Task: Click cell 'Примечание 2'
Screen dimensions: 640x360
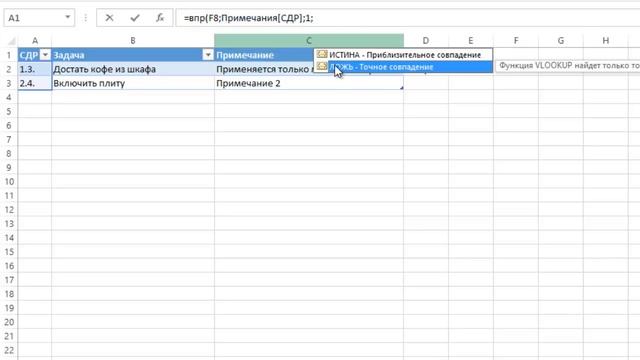Action: click(309, 83)
